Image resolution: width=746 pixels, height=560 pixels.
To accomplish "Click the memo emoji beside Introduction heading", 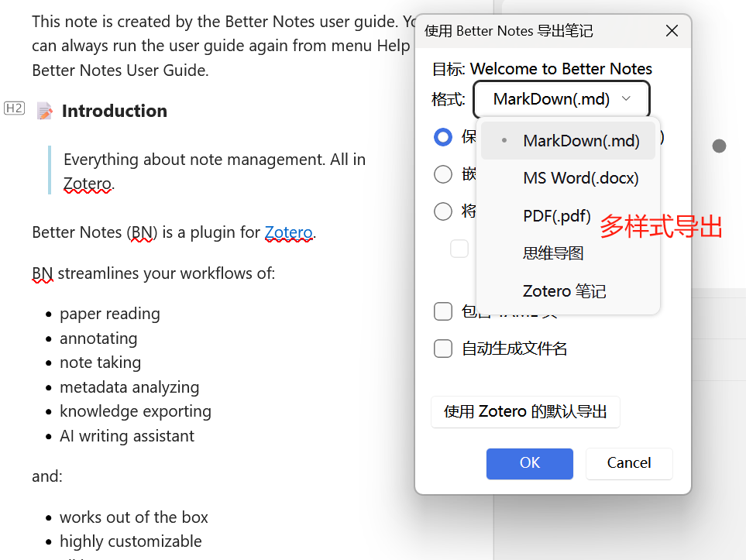I will (44, 111).
